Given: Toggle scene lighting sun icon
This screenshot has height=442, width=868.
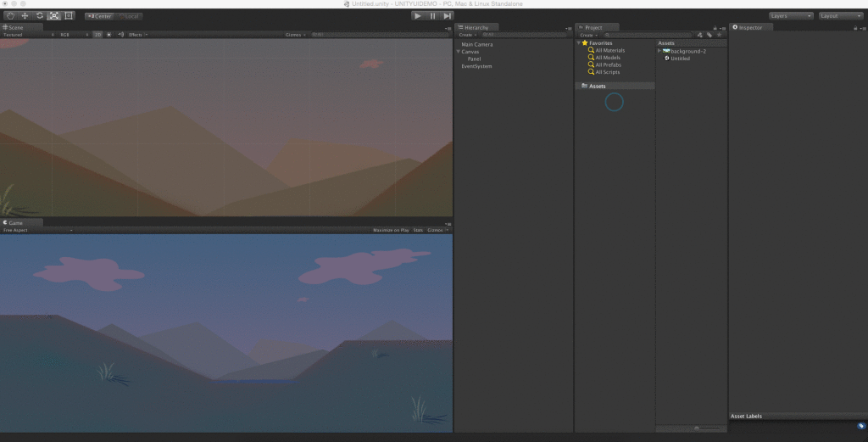Looking at the screenshot, I should coord(108,35).
